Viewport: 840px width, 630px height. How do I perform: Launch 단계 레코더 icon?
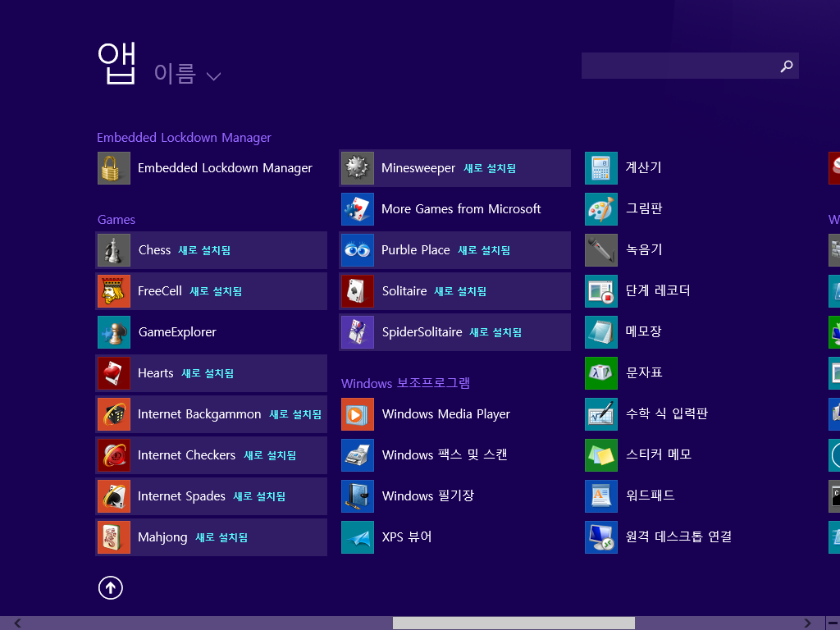[601, 291]
